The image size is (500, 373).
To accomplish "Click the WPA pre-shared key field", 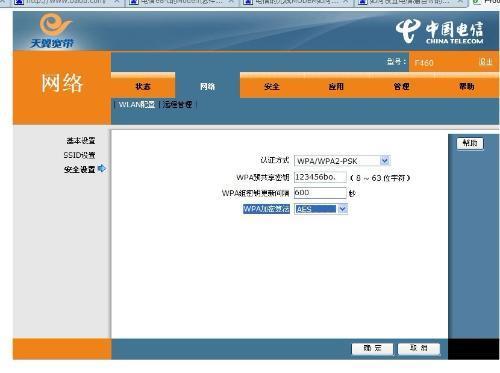I will 320,177.
